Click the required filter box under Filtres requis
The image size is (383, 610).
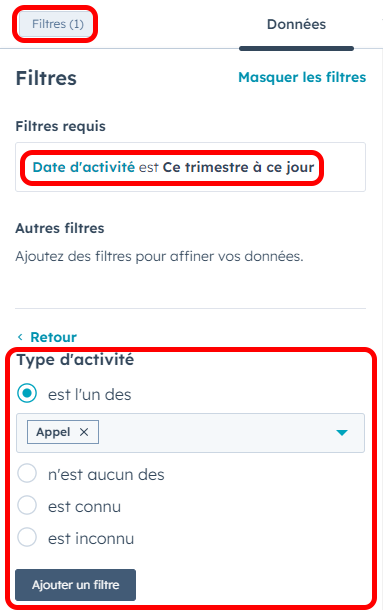[x=190, y=167]
